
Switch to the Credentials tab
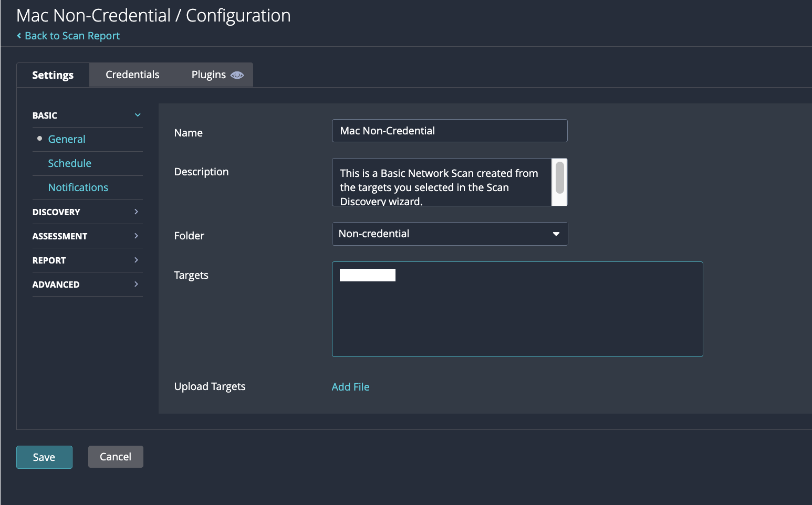point(132,74)
